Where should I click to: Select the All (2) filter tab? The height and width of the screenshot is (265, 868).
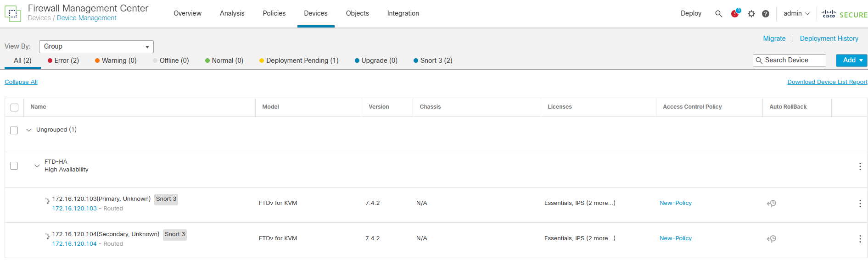click(x=22, y=61)
